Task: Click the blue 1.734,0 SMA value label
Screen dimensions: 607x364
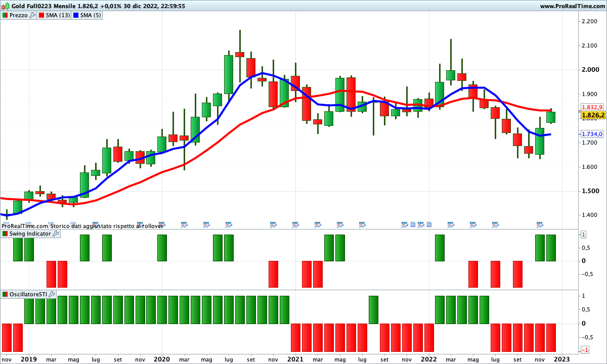Action: tap(592, 134)
